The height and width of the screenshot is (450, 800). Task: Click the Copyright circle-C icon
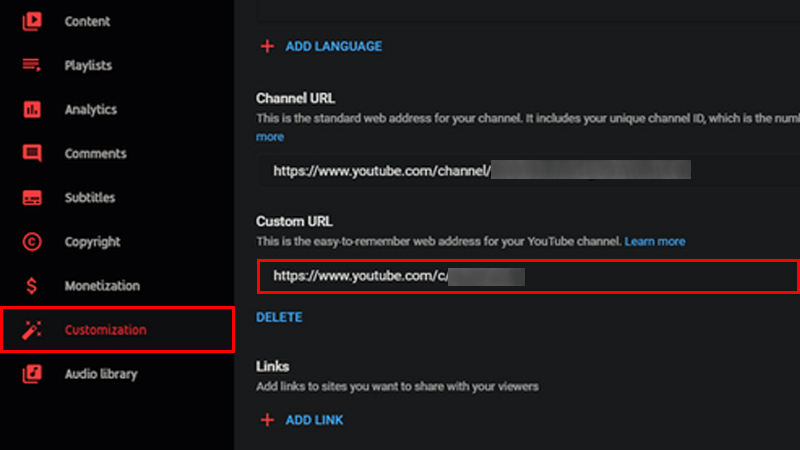pos(32,241)
